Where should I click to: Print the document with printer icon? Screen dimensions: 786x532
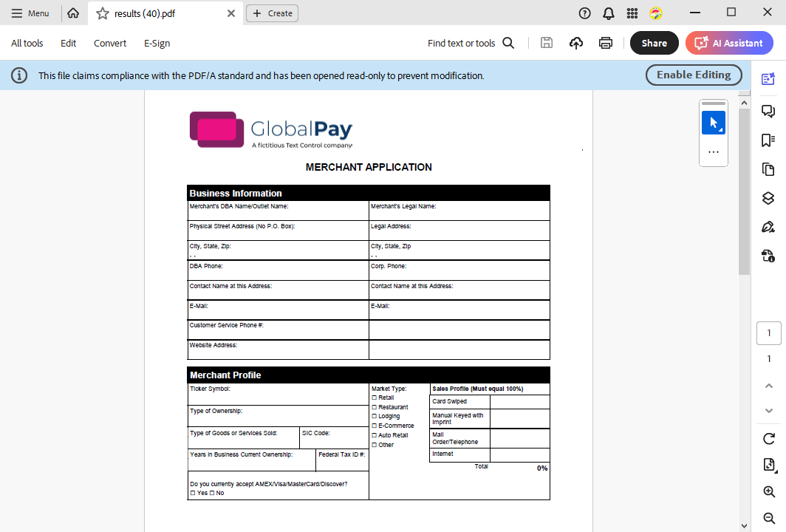[x=606, y=43]
